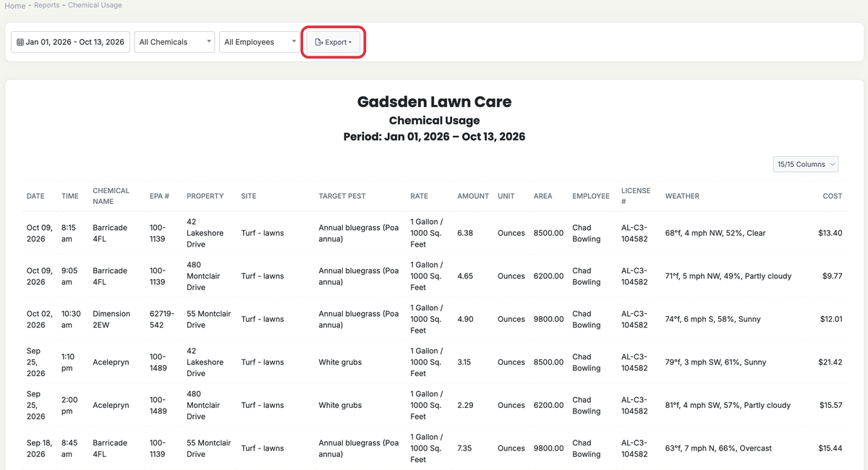Click weather cell 71°f, 5 mph NW, Partly cloudy
This screenshot has height=470, width=868.
[x=728, y=276]
